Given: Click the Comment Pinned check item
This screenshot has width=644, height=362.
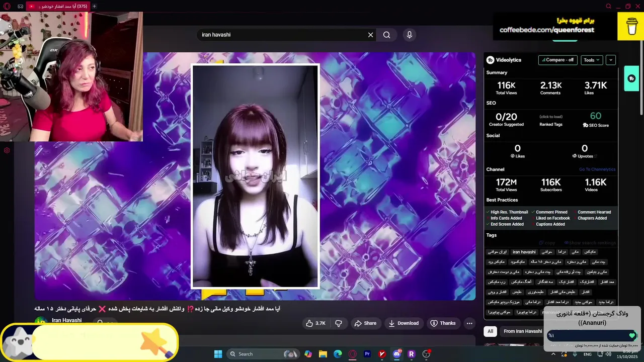Looking at the screenshot, I should (x=550, y=212).
